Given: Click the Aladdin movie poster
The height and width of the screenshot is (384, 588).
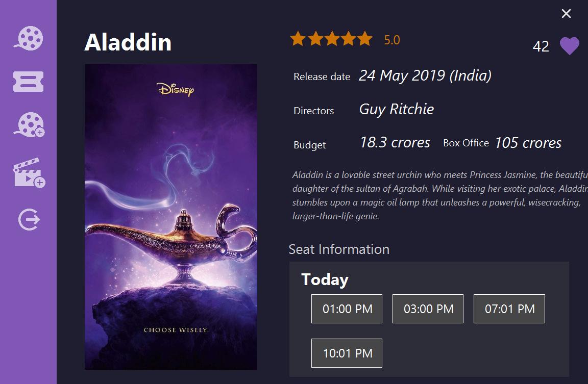Looking at the screenshot, I should 171,217.
